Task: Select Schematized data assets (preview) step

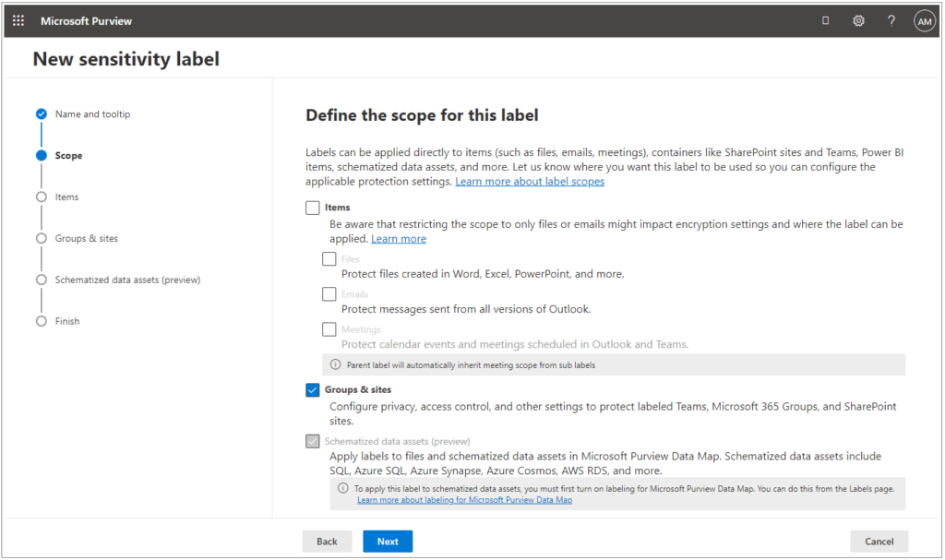Action: pyautogui.click(x=127, y=280)
